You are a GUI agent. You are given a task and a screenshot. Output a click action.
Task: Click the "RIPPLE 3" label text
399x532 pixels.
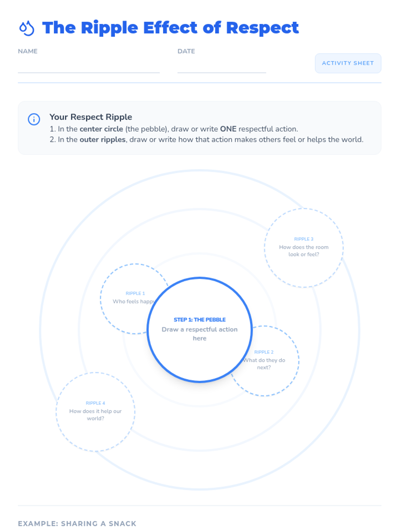304,239
